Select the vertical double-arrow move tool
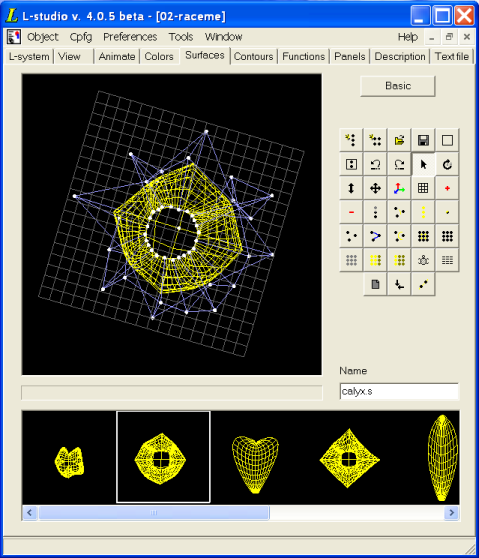 (351, 188)
